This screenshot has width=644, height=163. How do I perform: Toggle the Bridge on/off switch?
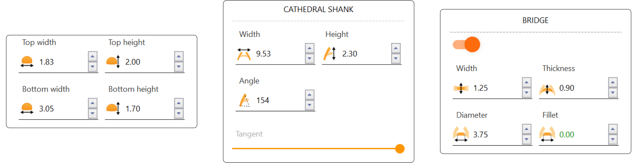click(467, 44)
